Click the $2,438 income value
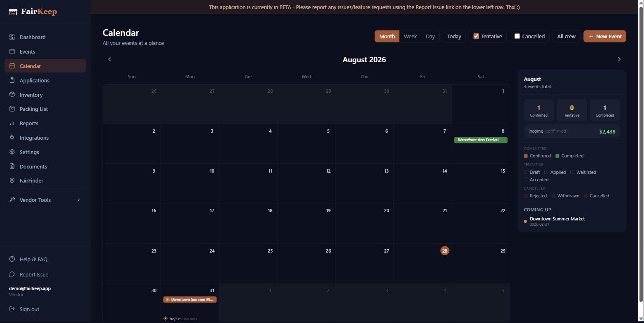 (x=607, y=131)
